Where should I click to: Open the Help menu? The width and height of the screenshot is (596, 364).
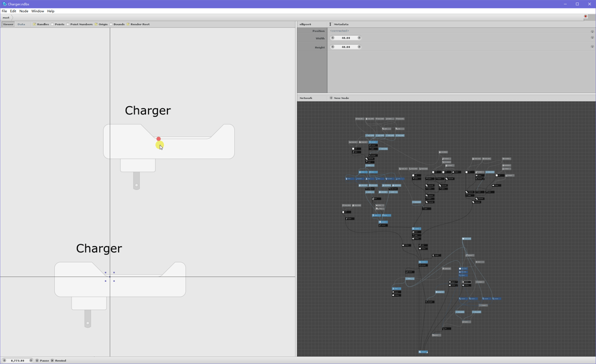(51, 11)
